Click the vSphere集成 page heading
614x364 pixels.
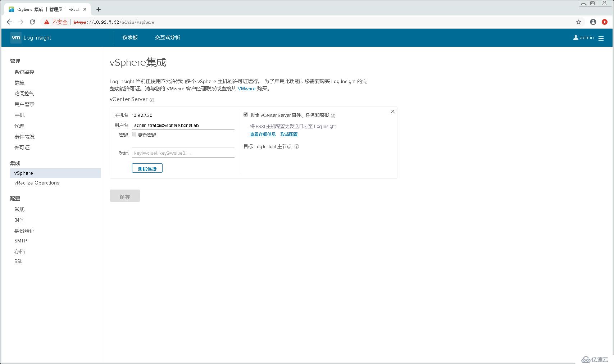138,63
